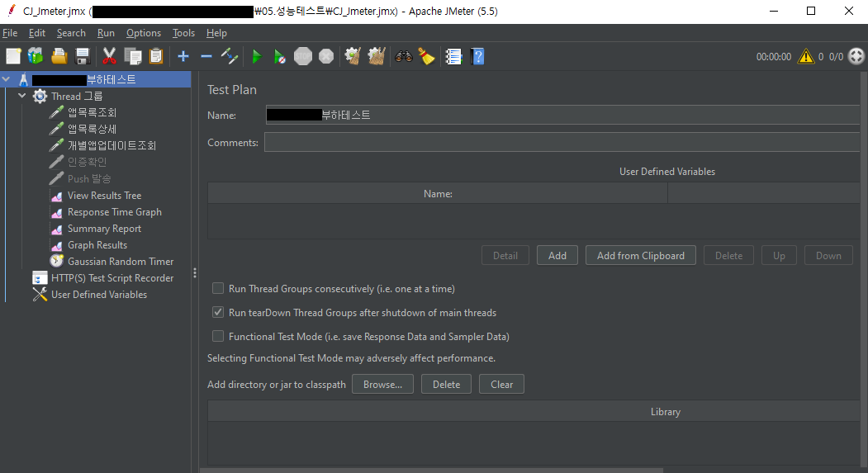
Task: Click the Clear All double broom icon
Action: [377, 56]
